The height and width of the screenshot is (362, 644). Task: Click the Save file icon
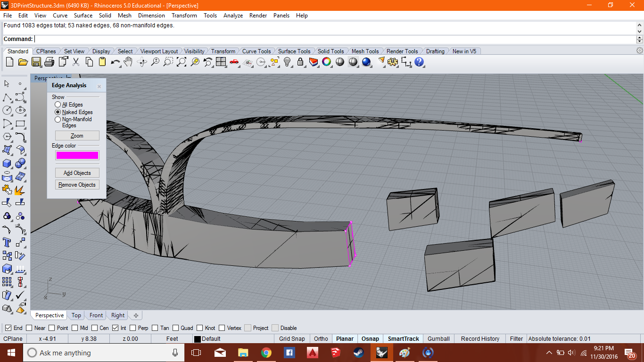[36, 62]
